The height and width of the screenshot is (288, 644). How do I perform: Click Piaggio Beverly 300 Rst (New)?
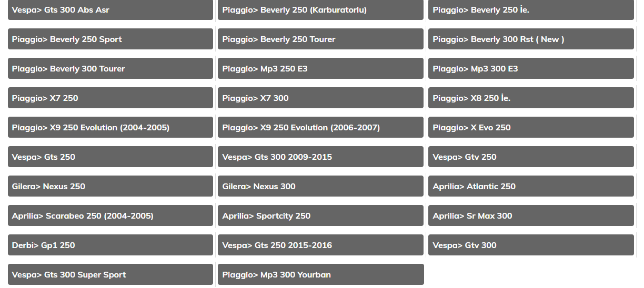pos(531,39)
